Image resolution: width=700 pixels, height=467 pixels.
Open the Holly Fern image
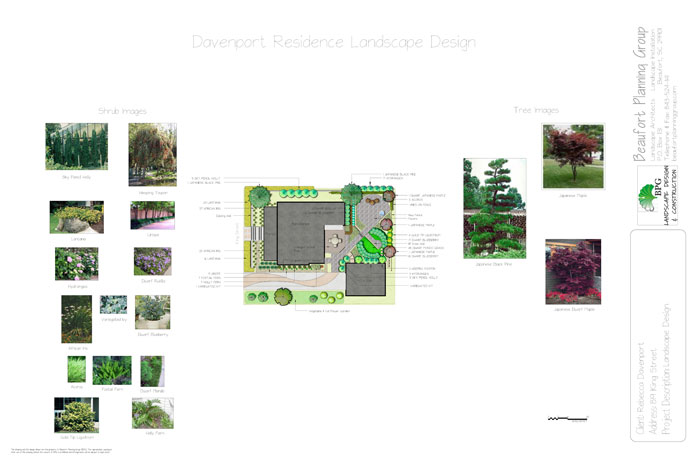pos(152,411)
